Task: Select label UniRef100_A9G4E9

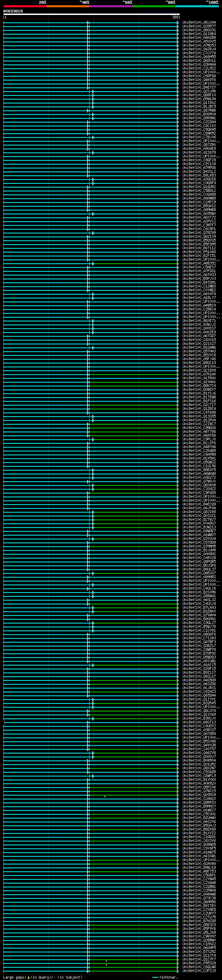Action: [199, 148]
